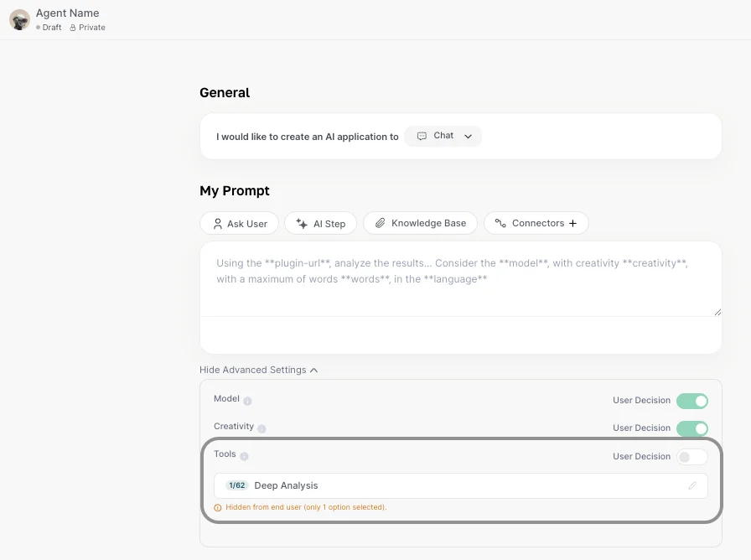Enable Tools User Decision switch
751x560 pixels.
click(692, 457)
